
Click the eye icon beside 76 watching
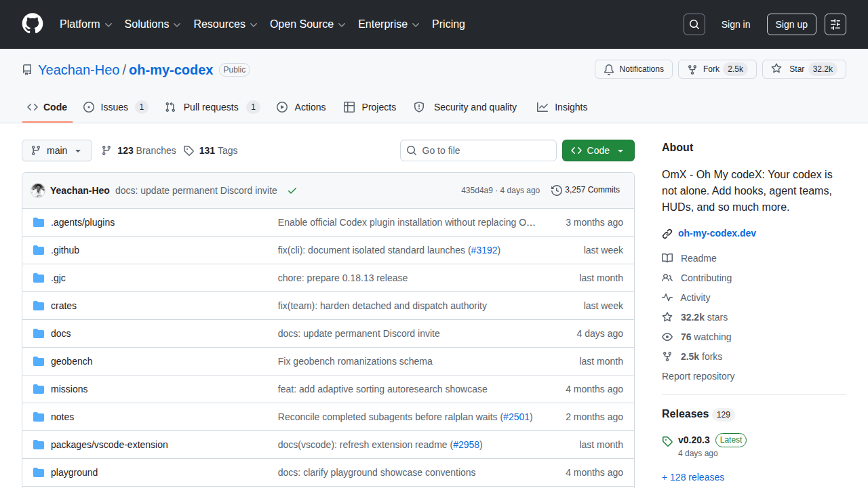(667, 337)
